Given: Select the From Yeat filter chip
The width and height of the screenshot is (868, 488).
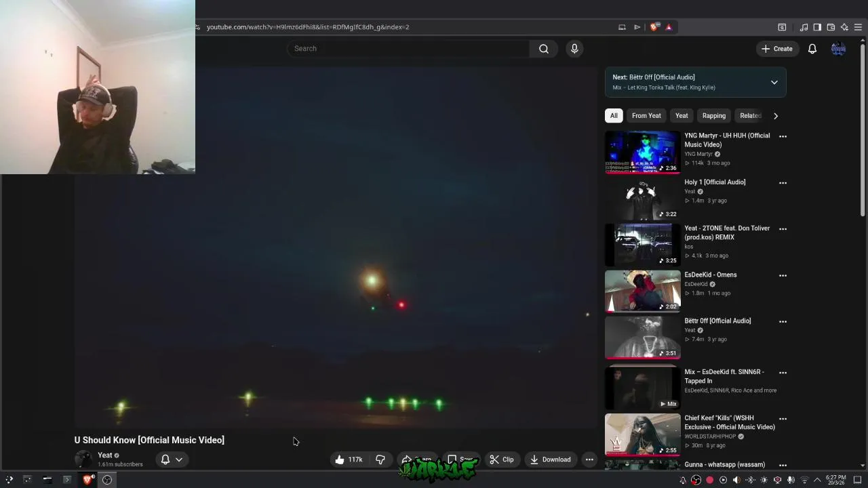Looking at the screenshot, I should click(x=646, y=116).
